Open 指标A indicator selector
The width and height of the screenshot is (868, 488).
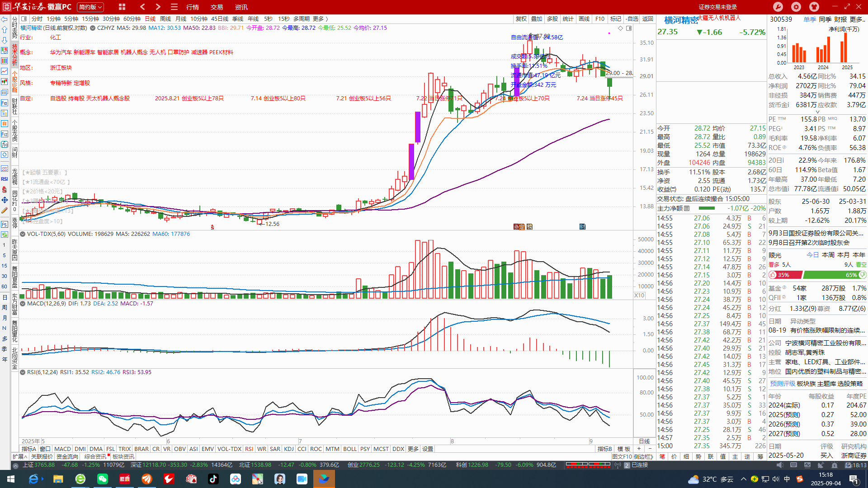pyautogui.click(x=29, y=449)
